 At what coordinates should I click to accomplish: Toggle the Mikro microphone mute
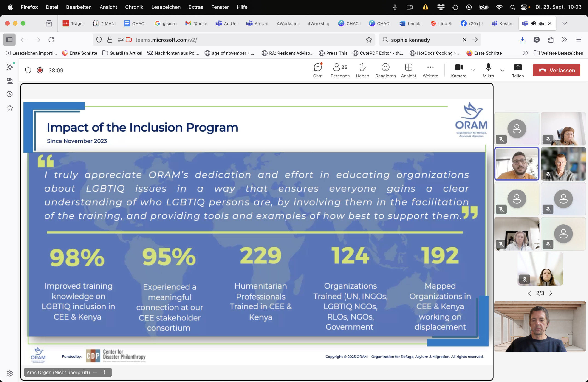488,71
